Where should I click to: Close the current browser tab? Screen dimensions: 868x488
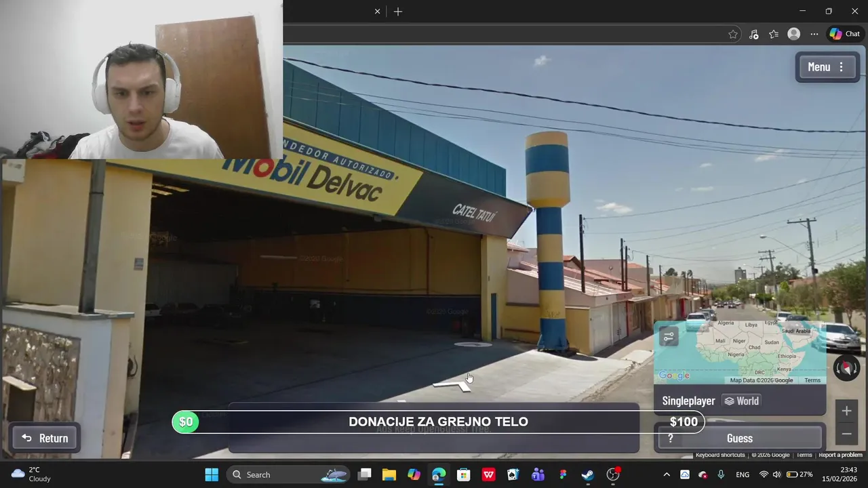coord(378,12)
